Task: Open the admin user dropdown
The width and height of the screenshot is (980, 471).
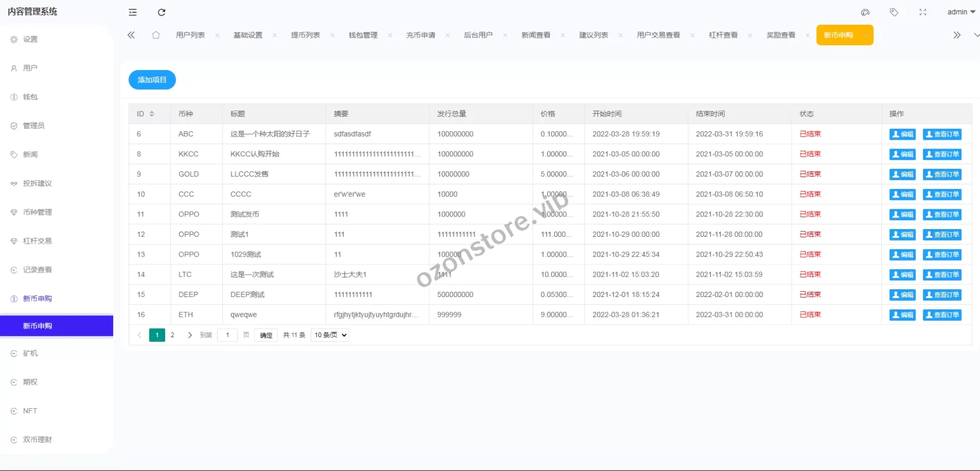Action: pyautogui.click(x=961, y=12)
